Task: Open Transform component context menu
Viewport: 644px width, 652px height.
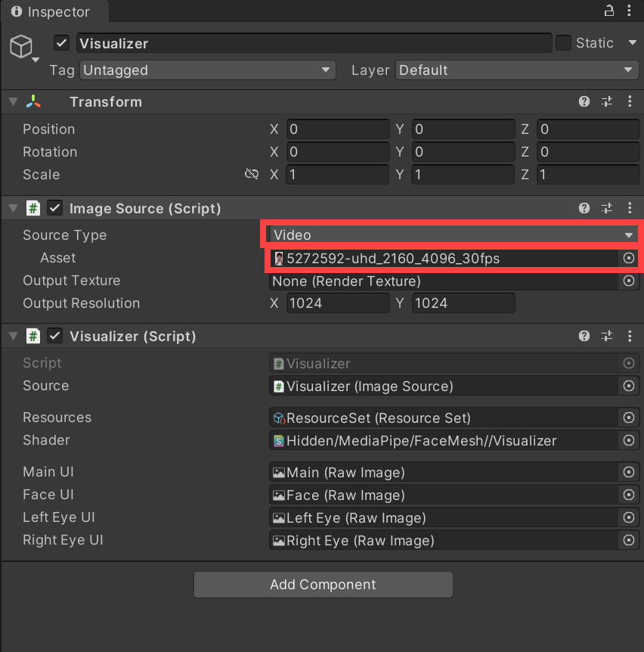Action: [630, 101]
